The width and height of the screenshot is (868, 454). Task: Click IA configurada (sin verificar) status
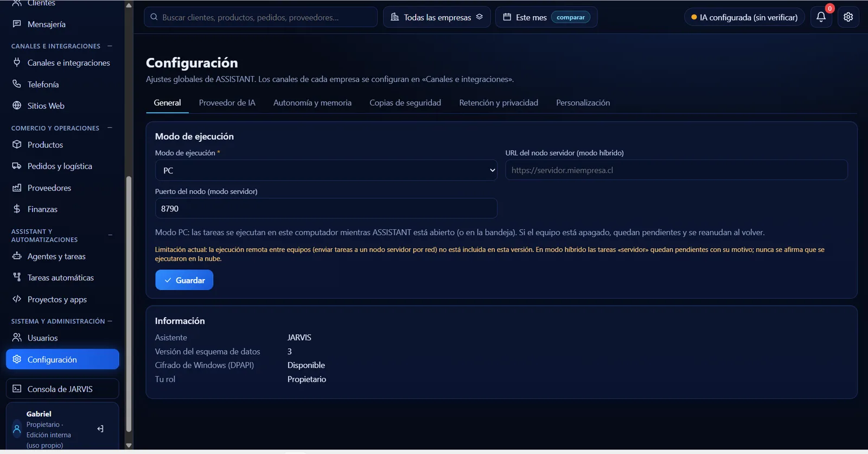[744, 17]
